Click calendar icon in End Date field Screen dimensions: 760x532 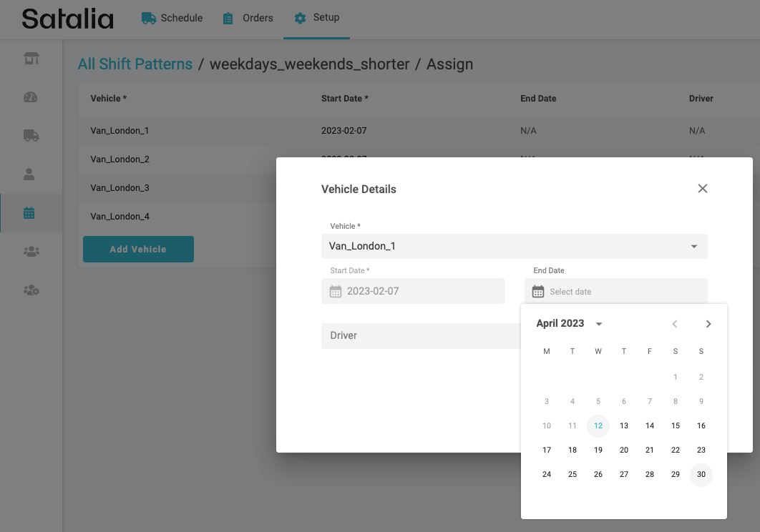538,292
